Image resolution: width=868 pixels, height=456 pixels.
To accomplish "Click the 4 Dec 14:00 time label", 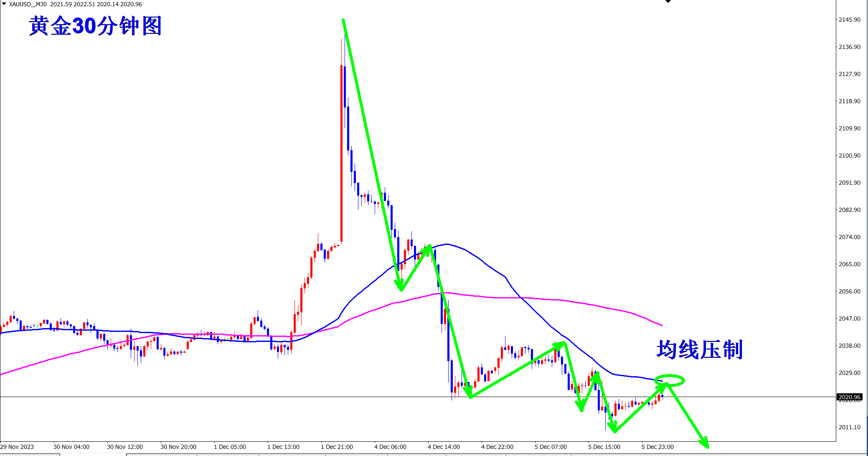I will point(444,447).
